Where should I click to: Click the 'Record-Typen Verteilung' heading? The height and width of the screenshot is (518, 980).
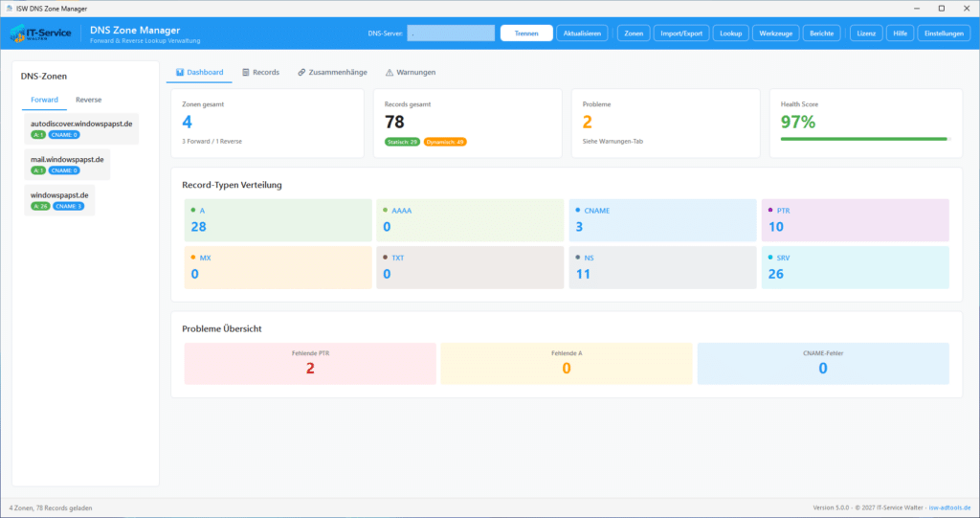(232, 185)
